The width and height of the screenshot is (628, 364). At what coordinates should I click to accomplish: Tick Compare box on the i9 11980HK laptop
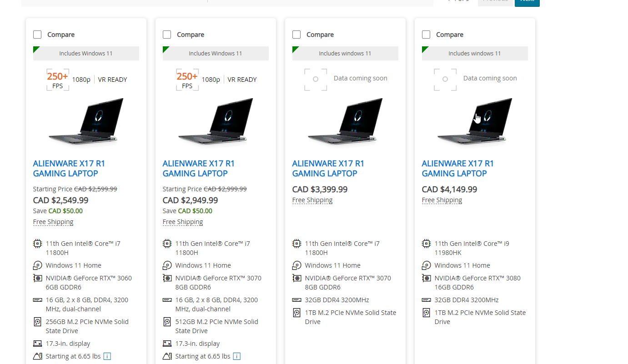click(x=426, y=35)
